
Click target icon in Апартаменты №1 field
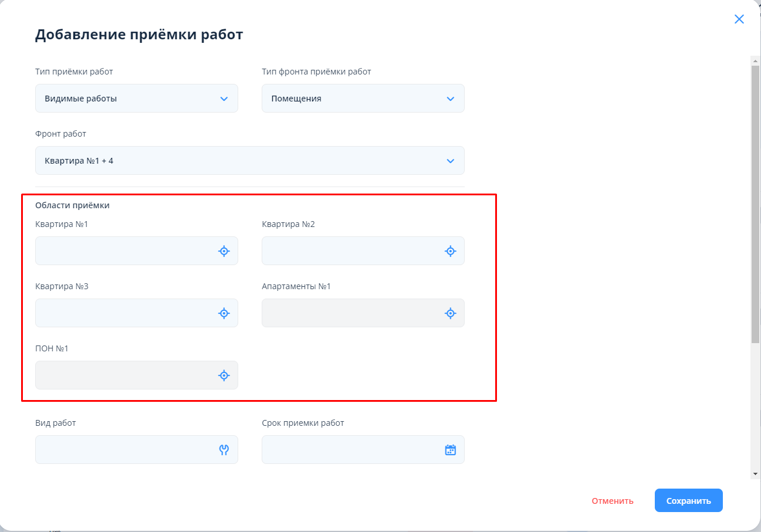click(x=450, y=313)
